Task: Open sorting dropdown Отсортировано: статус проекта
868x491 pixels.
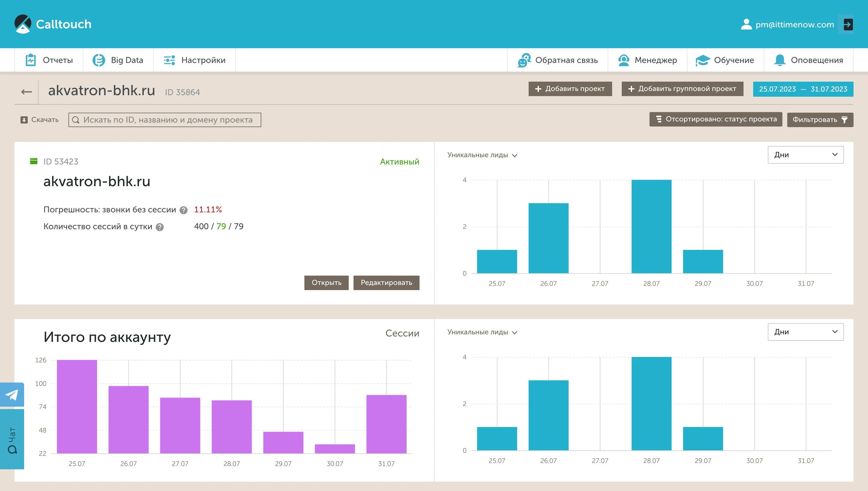Action: 715,119
